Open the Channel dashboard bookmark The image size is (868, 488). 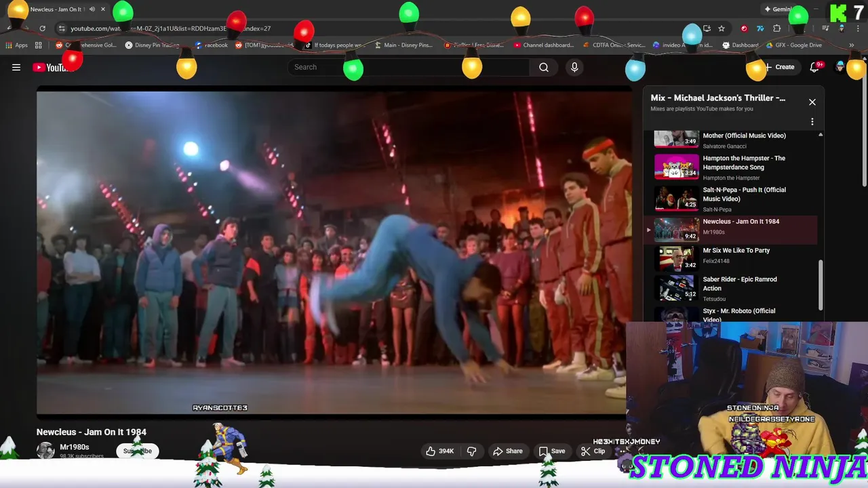tap(544, 45)
